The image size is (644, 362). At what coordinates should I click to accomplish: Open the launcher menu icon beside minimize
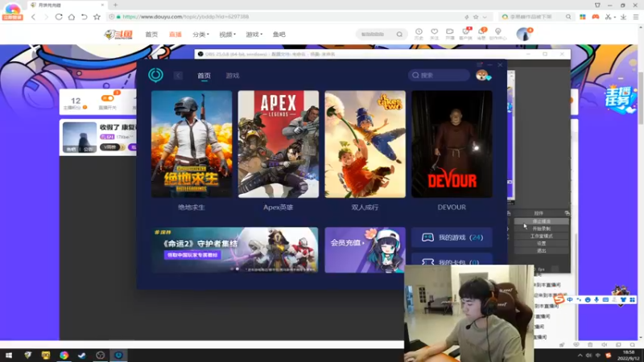479,65
